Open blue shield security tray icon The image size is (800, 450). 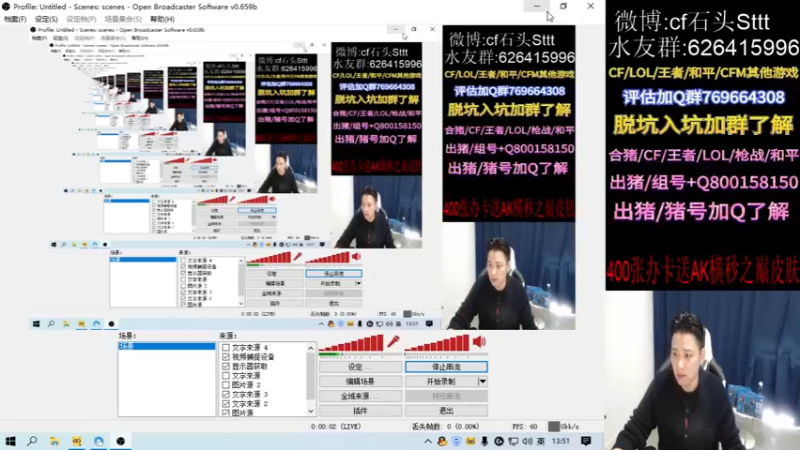(457, 441)
